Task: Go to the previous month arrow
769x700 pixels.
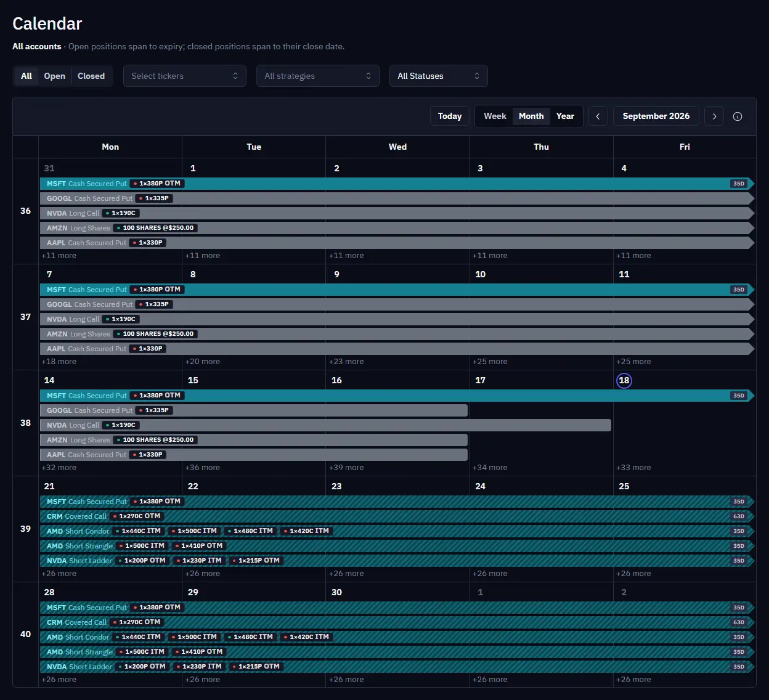Action: (x=598, y=116)
